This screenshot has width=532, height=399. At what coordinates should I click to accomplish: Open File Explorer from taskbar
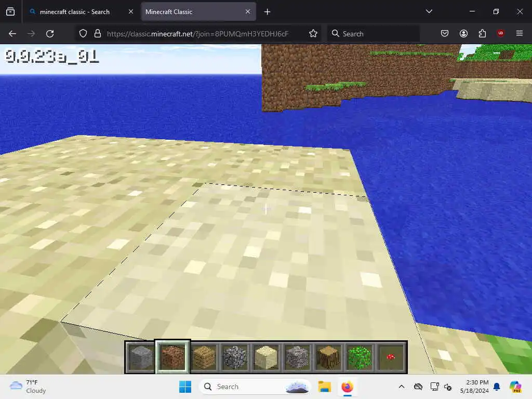324,387
